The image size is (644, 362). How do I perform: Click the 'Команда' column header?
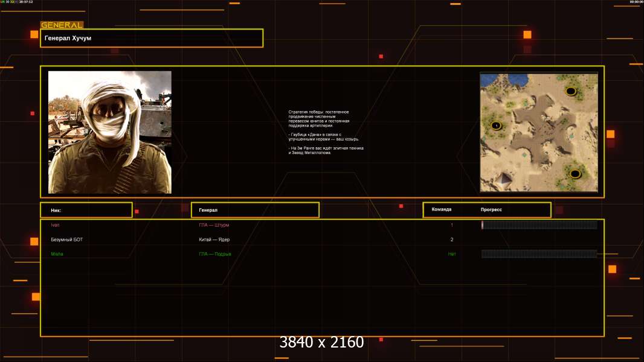point(442,209)
